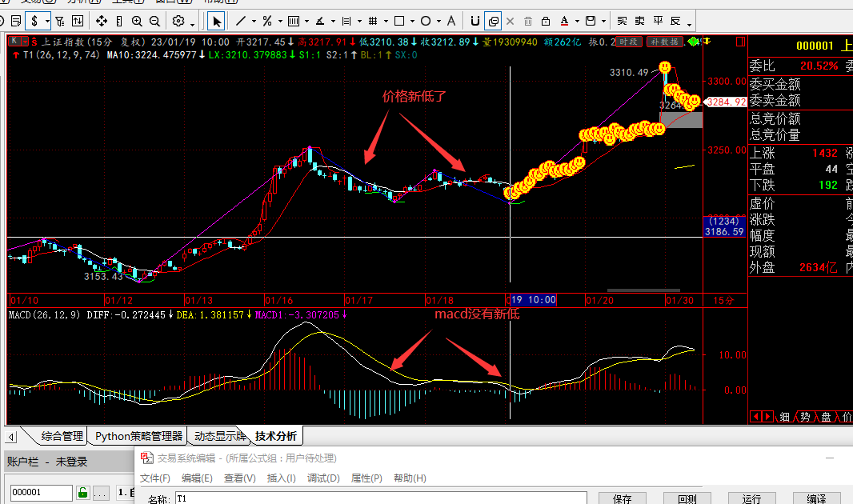
Task: Select the 细 tab in side panel
Action: [x=784, y=417]
